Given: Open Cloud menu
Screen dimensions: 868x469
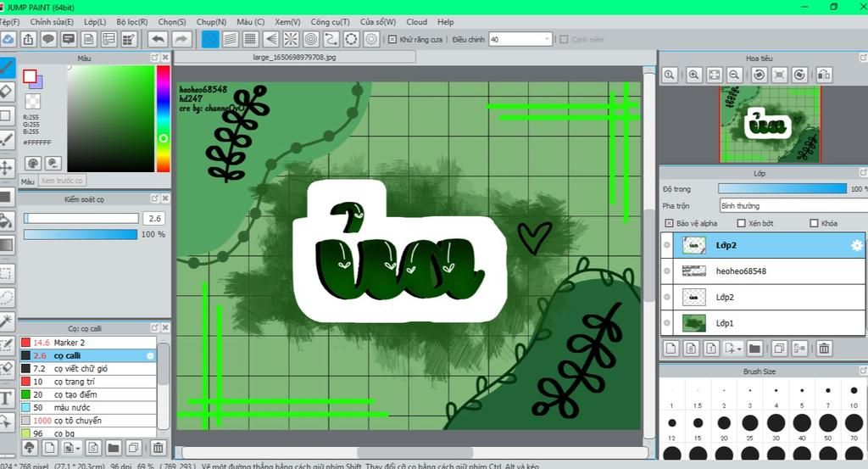Looking at the screenshot, I should (x=416, y=22).
